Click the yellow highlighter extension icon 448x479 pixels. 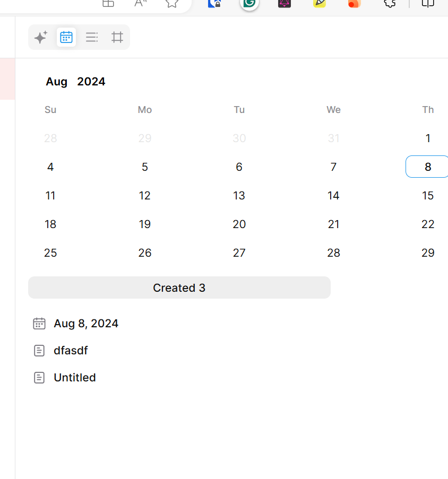(320, 3)
